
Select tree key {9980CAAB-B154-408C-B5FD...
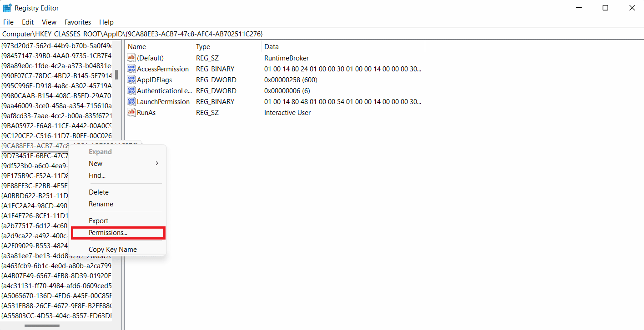coord(56,95)
